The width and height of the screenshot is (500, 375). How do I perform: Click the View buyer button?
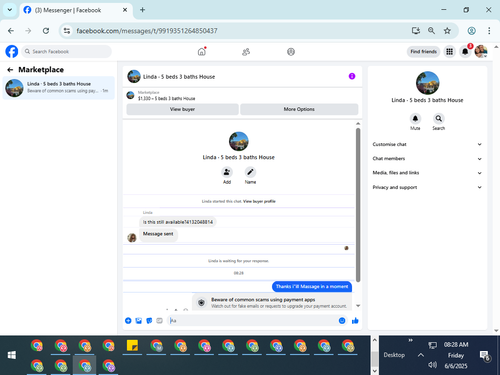point(182,109)
